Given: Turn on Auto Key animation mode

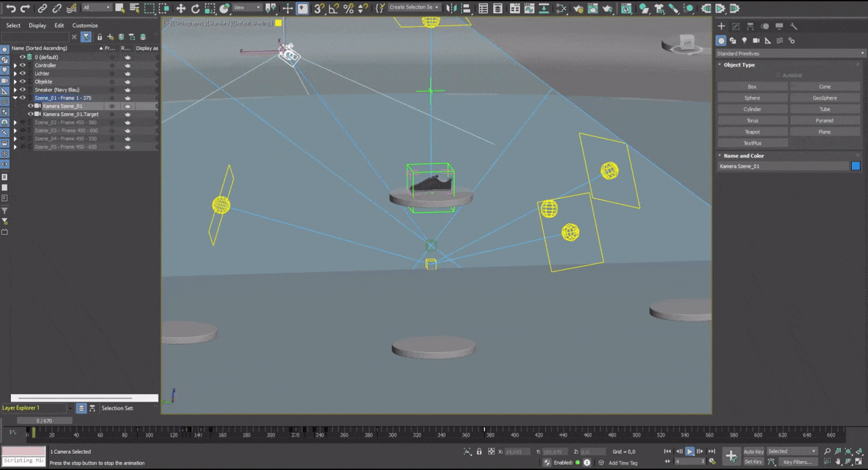Looking at the screenshot, I should [x=755, y=451].
